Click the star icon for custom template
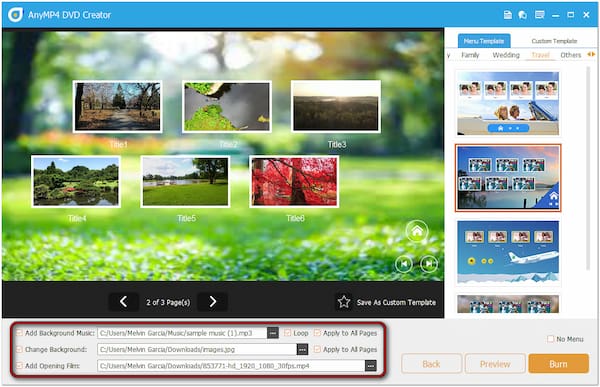The image size is (600, 387). click(x=344, y=302)
